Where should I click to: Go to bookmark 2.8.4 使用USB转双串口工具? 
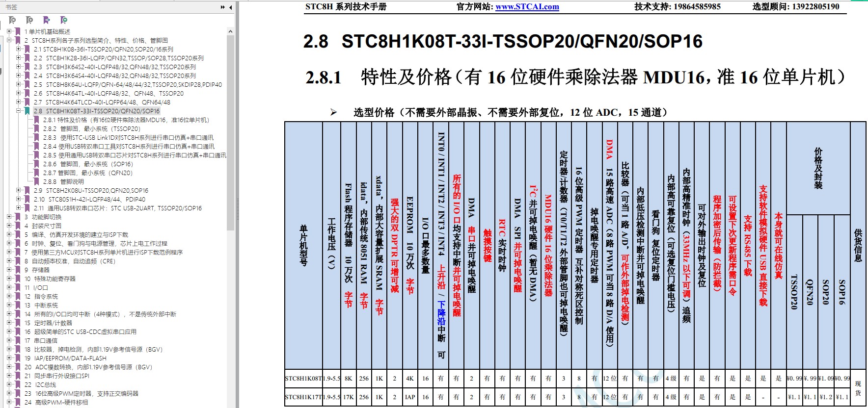[129, 146]
